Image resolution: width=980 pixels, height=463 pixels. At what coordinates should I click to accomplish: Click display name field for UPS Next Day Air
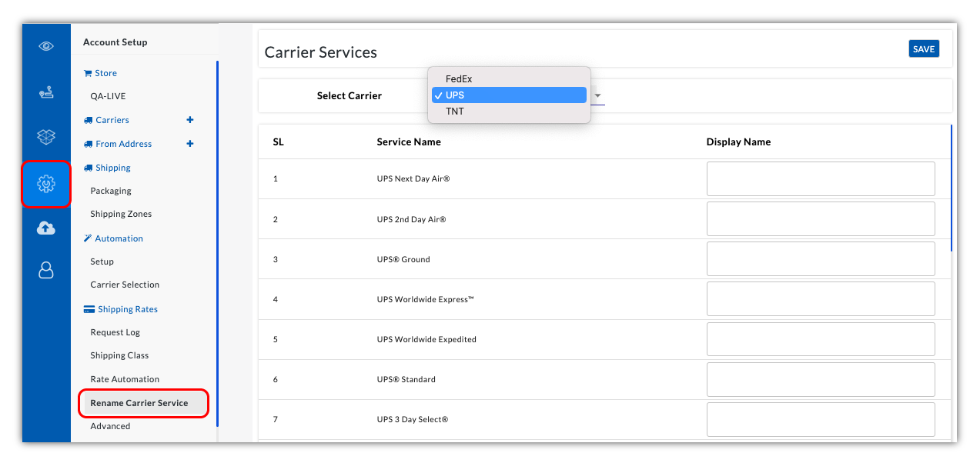coord(821,178)
